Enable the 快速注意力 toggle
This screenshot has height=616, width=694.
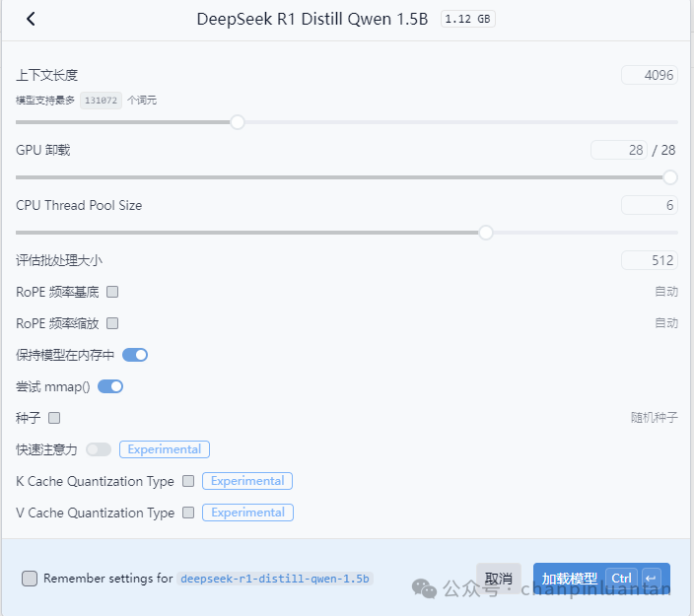coord(99,449)
